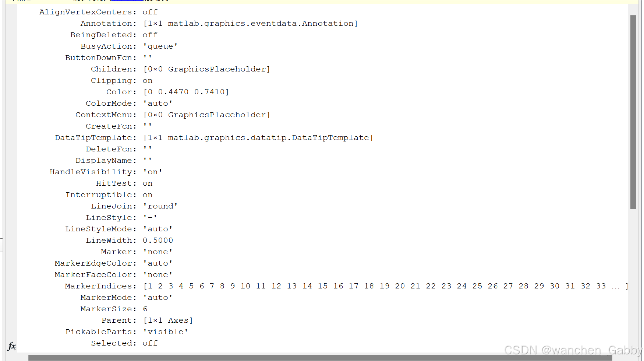
Task: Click the fx function browser icon
Action: 12,346
